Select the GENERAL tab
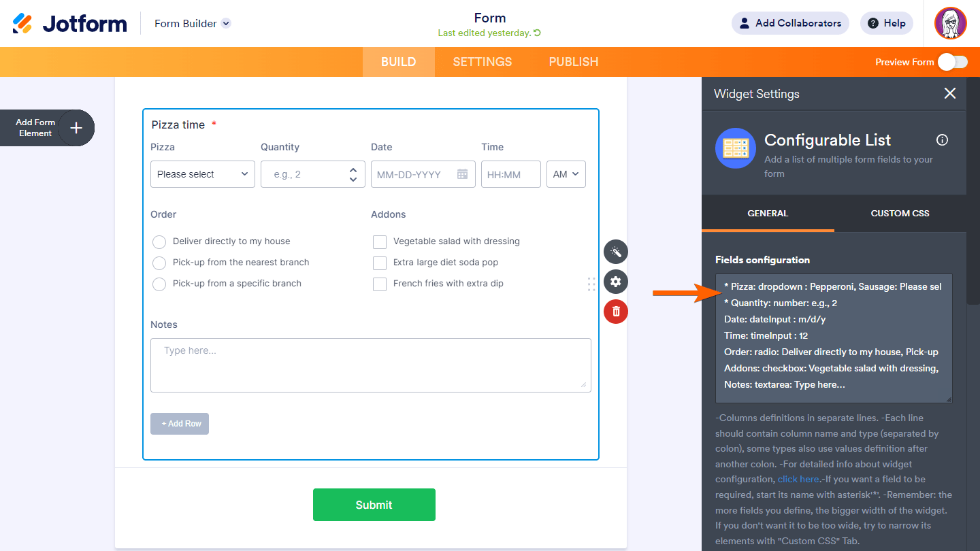 768,214
